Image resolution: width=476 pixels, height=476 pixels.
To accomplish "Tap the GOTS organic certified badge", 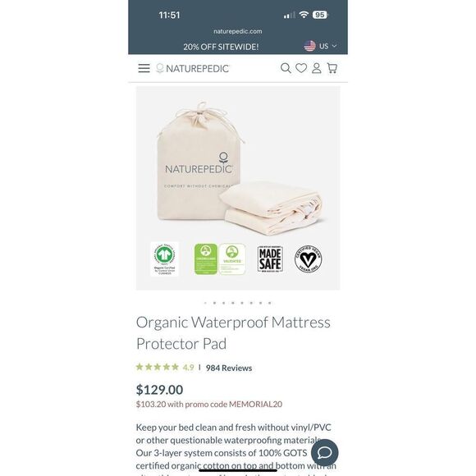I will 164,259.
